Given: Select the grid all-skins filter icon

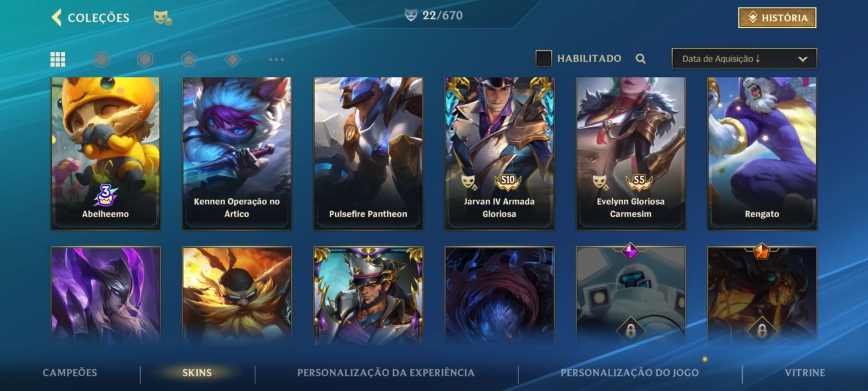Looking at the screenshot, I should pos(58,60).
